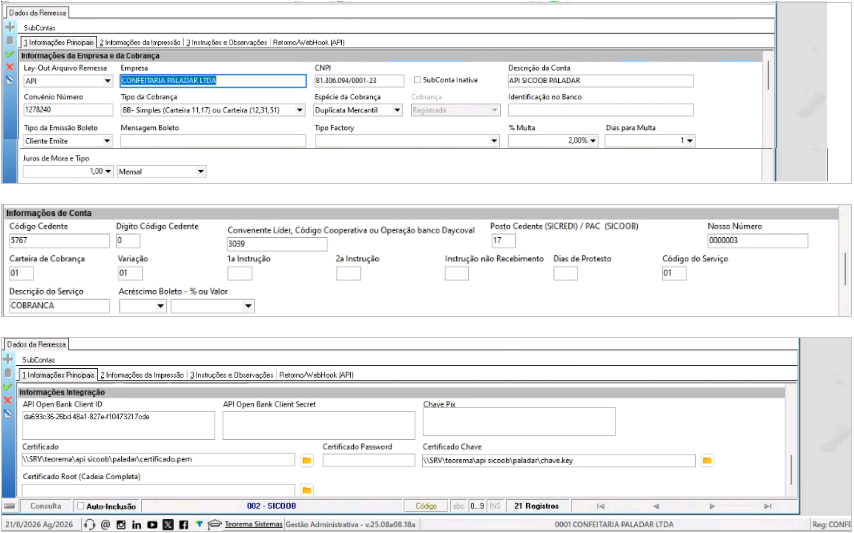Viewport: 854px width, 533px height.
Task: Open the LinkedIn icon in status bar
Action: tap(136, 524)
